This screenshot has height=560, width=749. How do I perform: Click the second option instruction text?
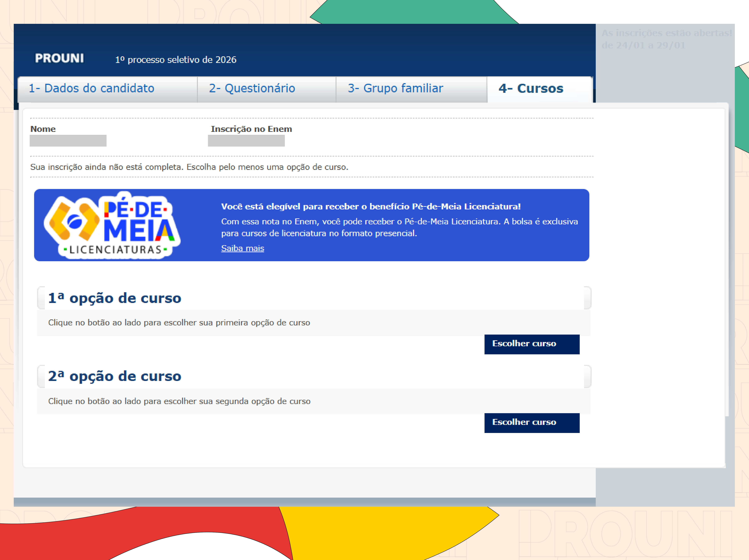(x=179, y=401)
